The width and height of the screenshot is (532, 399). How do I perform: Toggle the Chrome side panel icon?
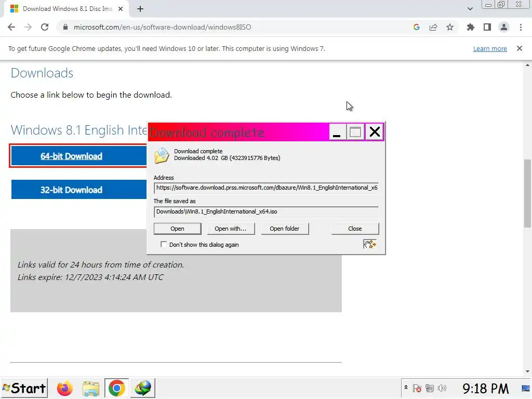(487, 27)
